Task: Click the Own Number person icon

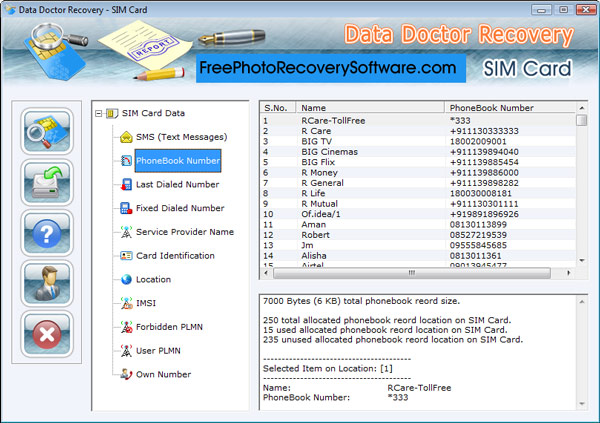Action: 126,374
